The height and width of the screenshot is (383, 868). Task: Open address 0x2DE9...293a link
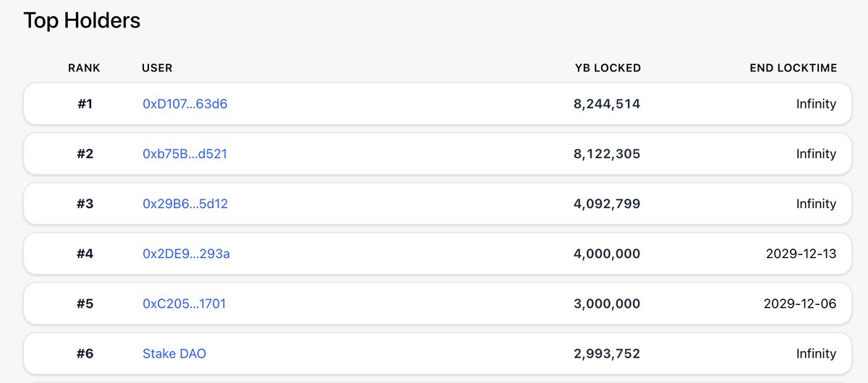pyautogui.click(x=186, y=254)
